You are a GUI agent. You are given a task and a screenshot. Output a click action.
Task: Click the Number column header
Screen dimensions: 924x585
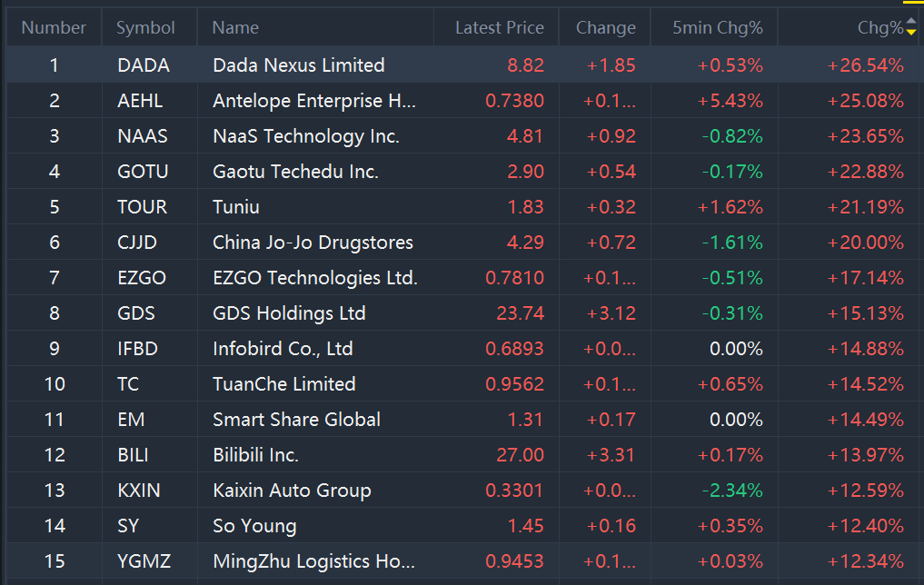pyautogui.click(x=54, y=28)
